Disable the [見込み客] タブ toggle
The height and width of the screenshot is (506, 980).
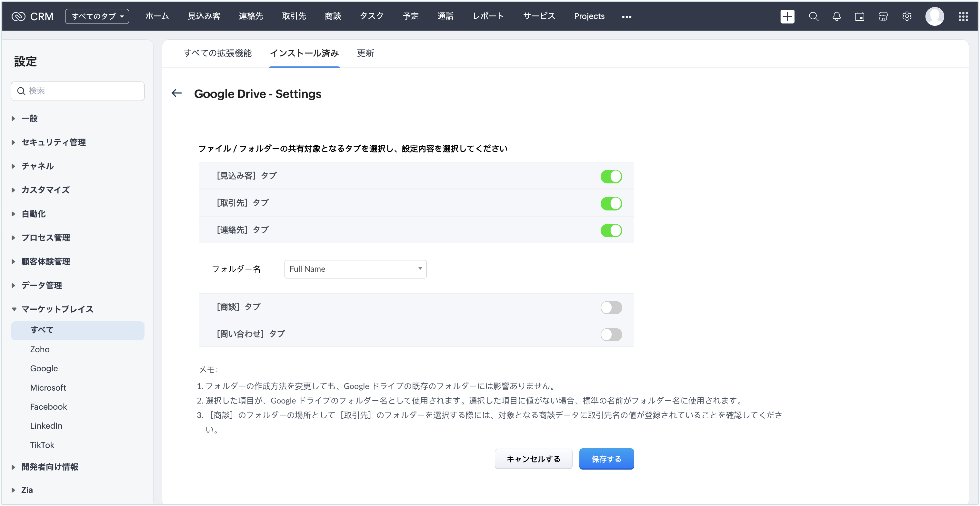pyautogui.click(x=611, y=176)
